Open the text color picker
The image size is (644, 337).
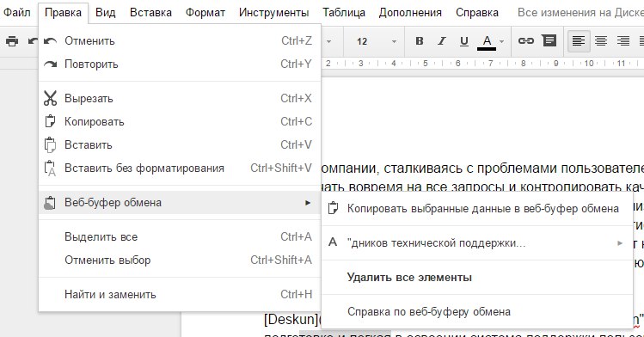coord(491,41)
